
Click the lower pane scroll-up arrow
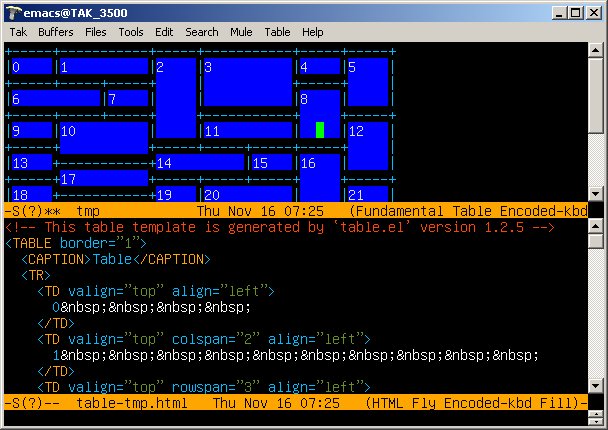pos(597,227)
